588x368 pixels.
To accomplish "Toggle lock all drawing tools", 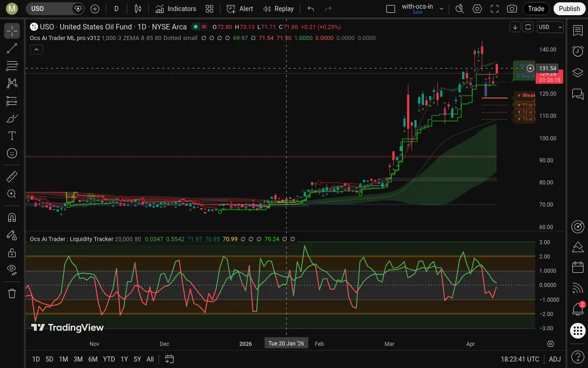I will (12, 253).
